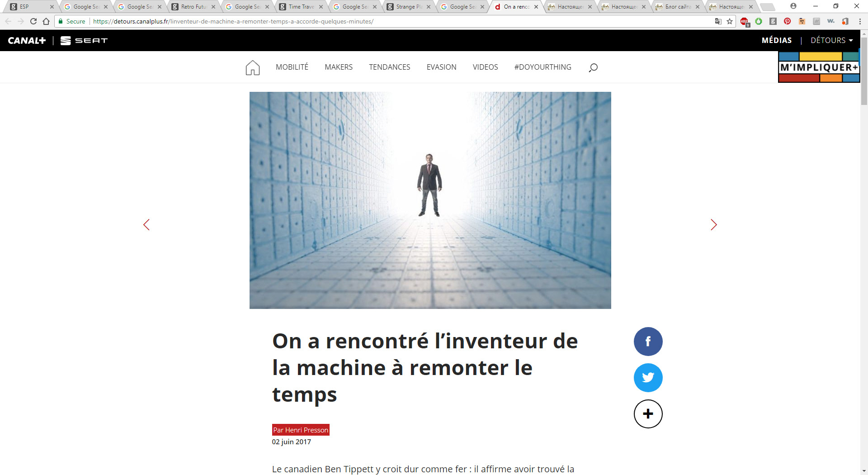The width and height of the screenshot is (868, 475).
Task: Expand more sharing options plus icon
Action: click(648, 414)
